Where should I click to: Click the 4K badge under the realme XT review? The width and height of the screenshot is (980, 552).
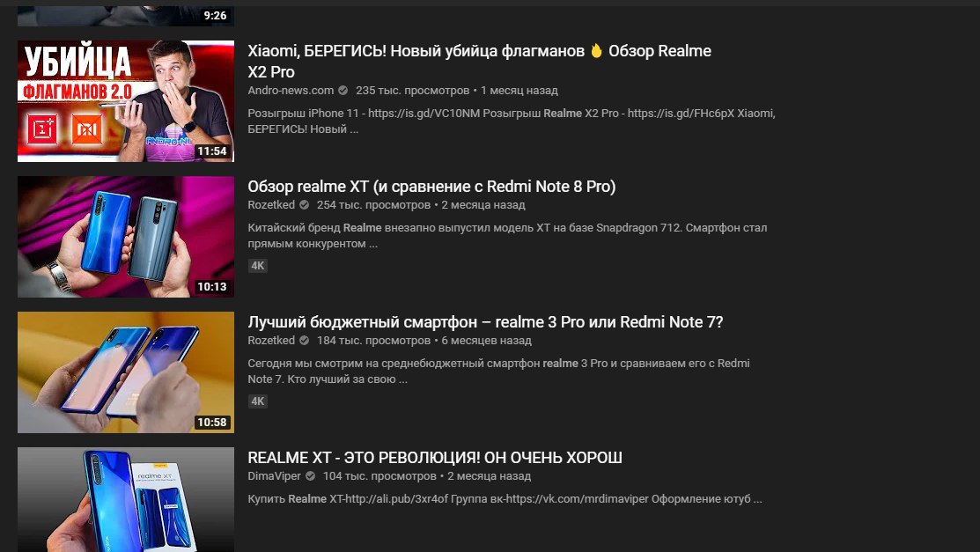click(257, 266)
